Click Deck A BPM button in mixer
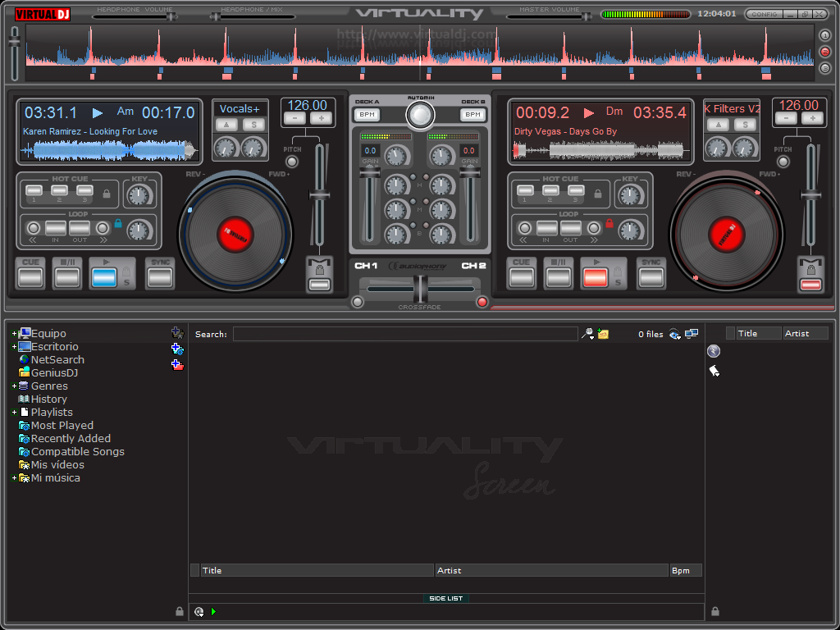 [367, 115]
